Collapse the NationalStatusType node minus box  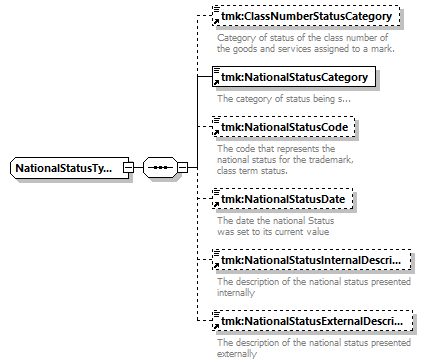(x=128, y=167)
